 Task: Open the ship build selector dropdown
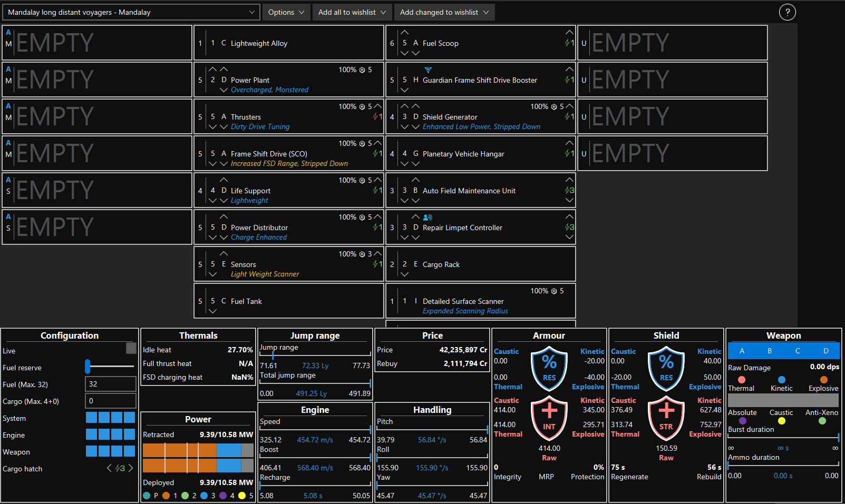click(x=131, y=12)
